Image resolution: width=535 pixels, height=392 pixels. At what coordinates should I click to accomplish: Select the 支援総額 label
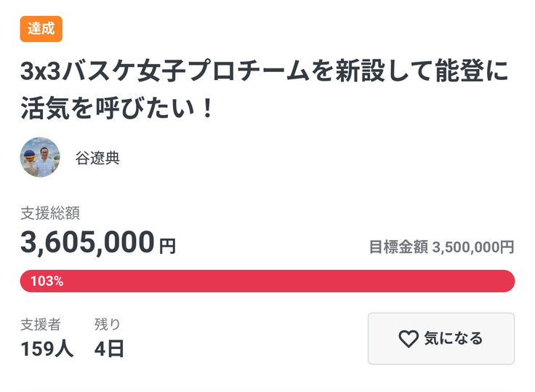tap(50, 213)
